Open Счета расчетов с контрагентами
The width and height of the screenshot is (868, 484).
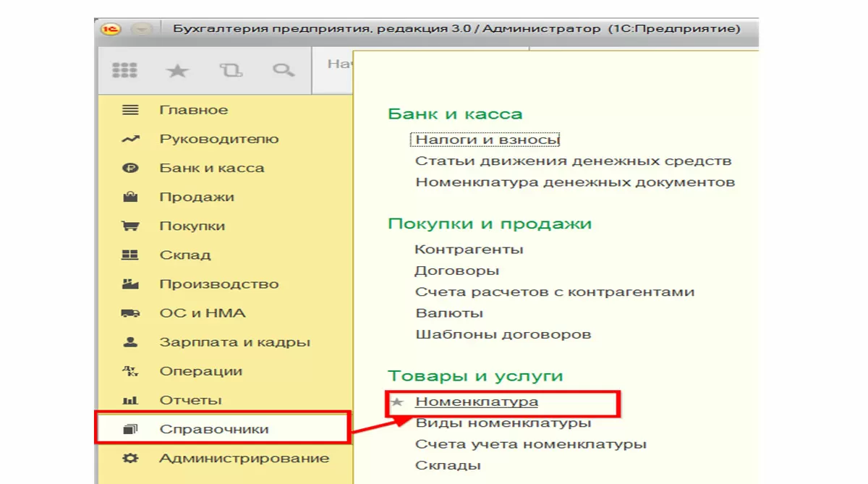[555, 292]
